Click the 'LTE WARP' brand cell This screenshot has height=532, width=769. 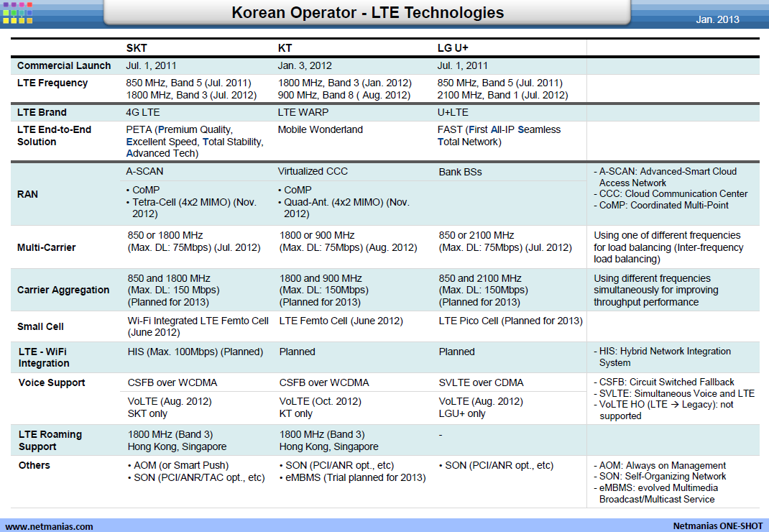pos(303,112)
